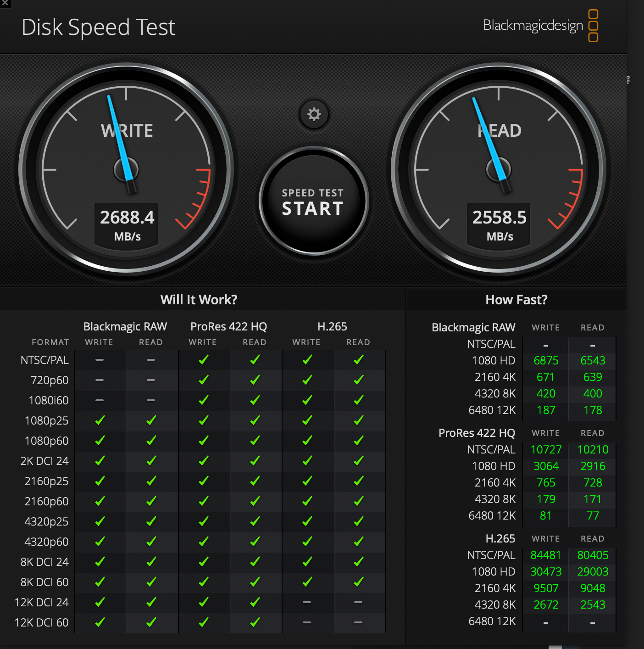
Task: Open settings via the gear icon
Action: [314, 114]
